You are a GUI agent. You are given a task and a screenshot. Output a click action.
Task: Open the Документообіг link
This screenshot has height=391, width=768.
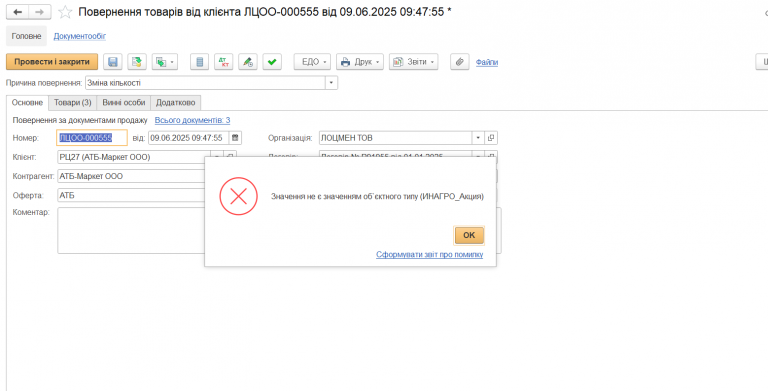click(80, 36)
